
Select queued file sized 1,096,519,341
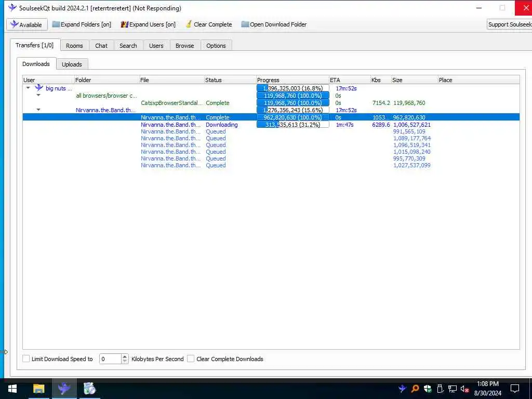271,145
